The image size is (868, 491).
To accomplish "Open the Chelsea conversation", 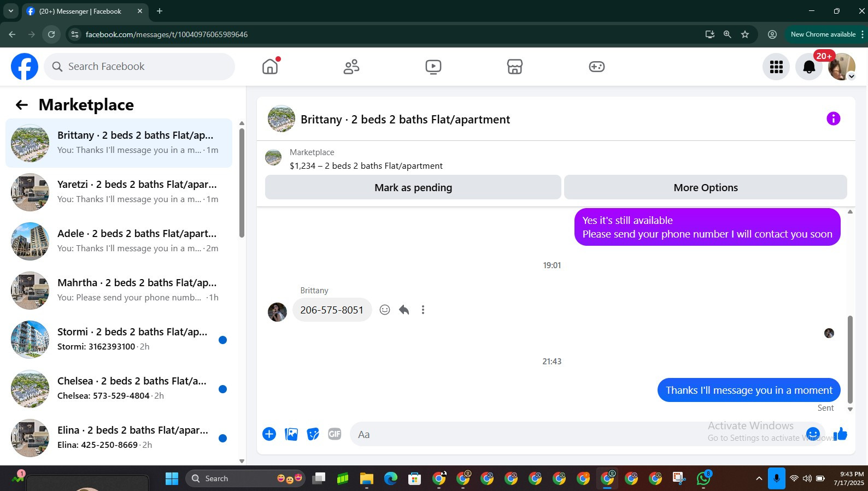I will 119,389.
